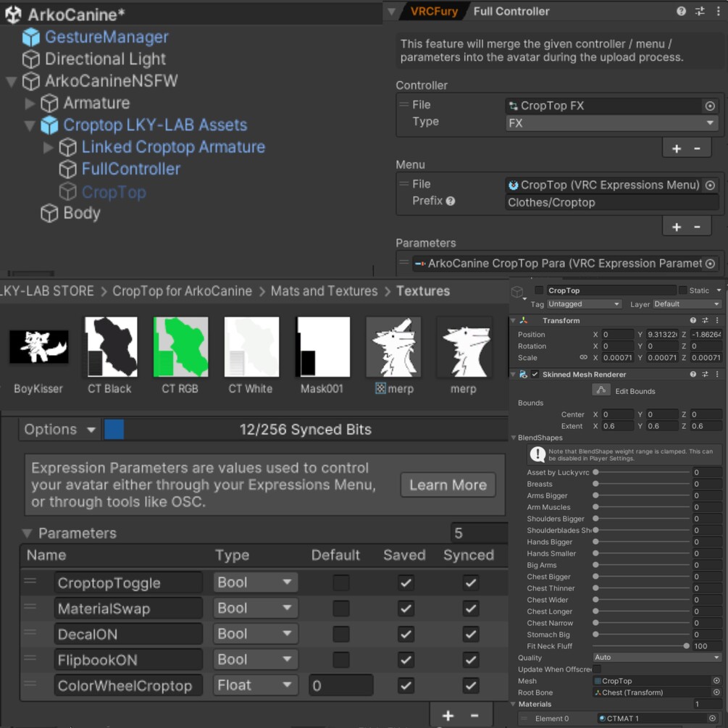The width and height of the screenshot is (728, 728).
Task: Open Skinned Mesh Renderer presets icon
Action: [x=706, y=375]
